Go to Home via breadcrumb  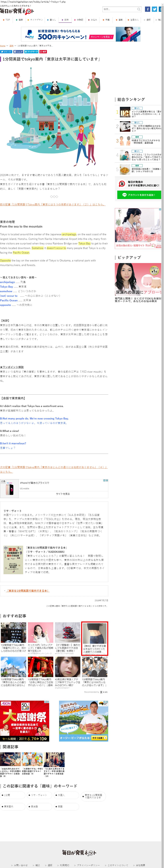[3, 45]
